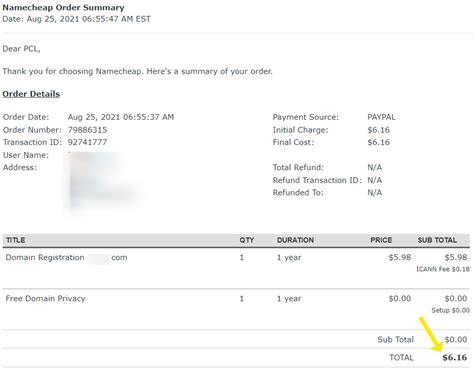Click the Free Domain Privacy row title
This screenshot has height=368, width=474.
point(45,298)
